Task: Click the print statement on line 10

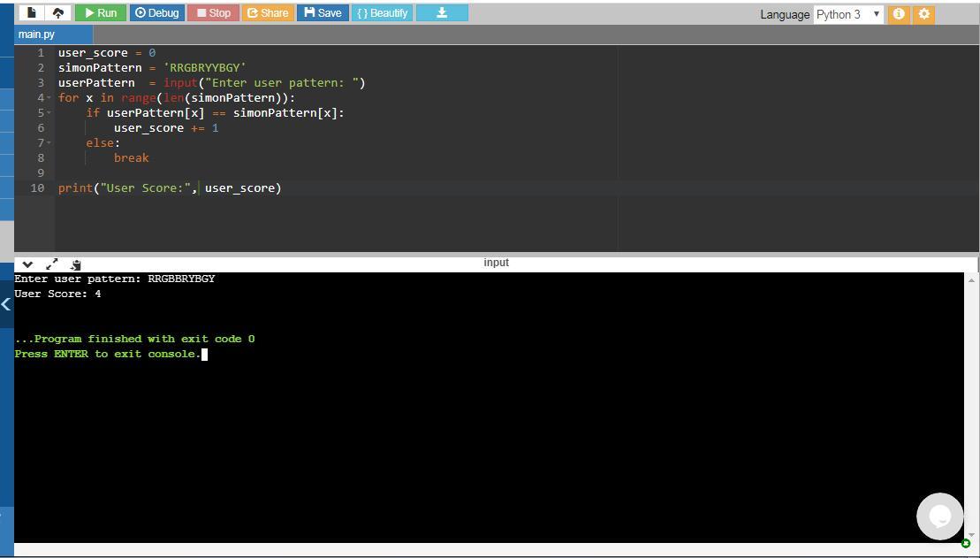Action: (x=170, y=188)
